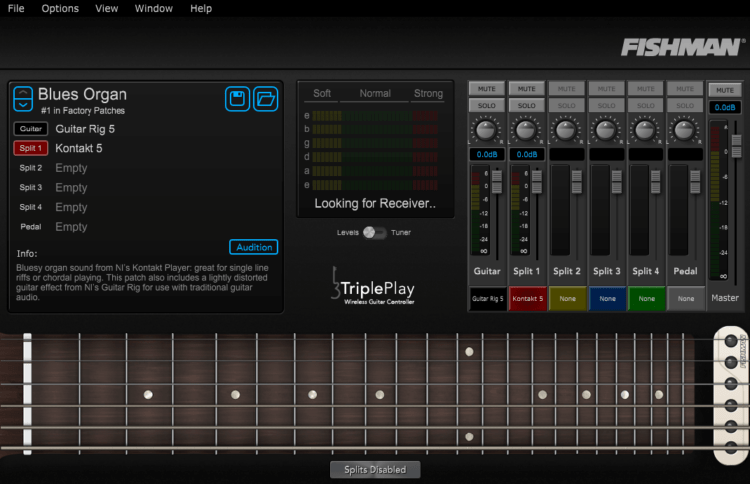The height and width of the screenshot is (484, 750).
Task: Open the Window menu
Action: pyautogui.click(x=154, y=8)
